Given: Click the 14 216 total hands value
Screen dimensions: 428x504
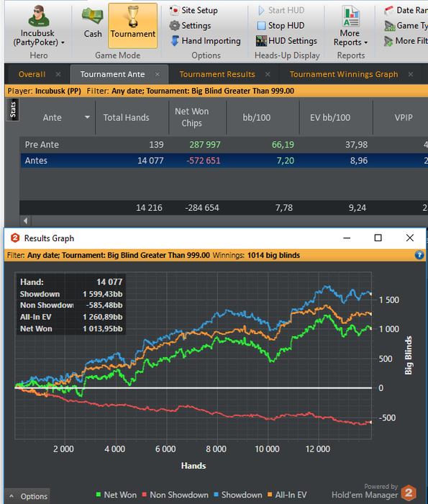Looking at the screenshot, I should pyautogui.click(x=149, y=207).
